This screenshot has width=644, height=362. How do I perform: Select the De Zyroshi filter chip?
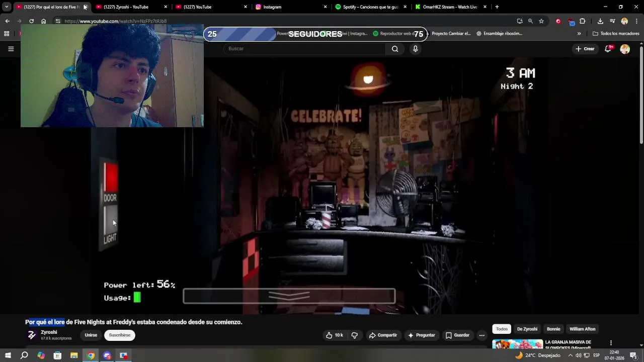pos(527,329)
